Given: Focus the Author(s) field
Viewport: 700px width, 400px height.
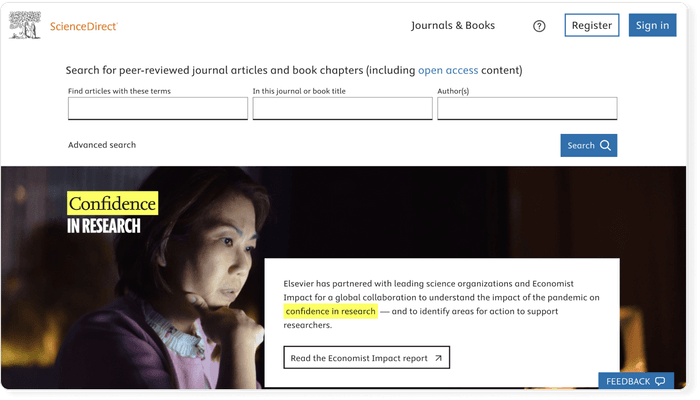Looking at the screenshot, I should pyautogui.click(x=527, y=108).
